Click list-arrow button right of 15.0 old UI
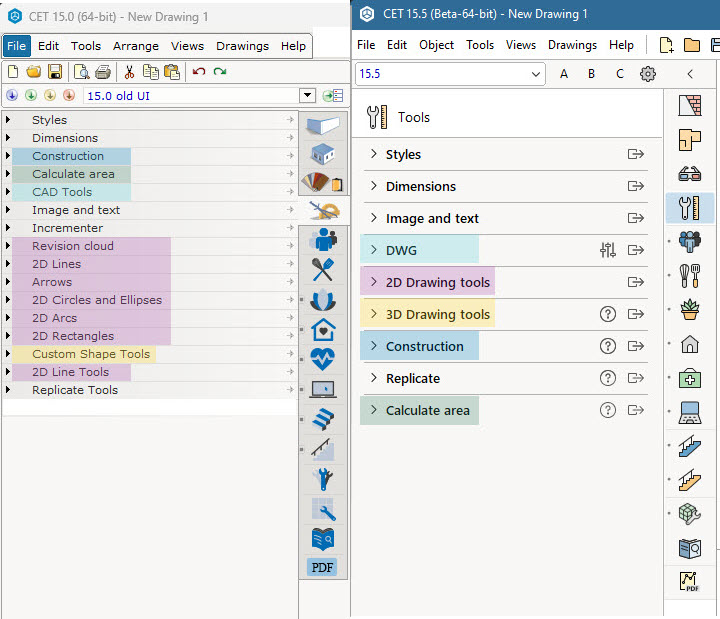The width and height of the screenshot is (720, 619). 333,96
